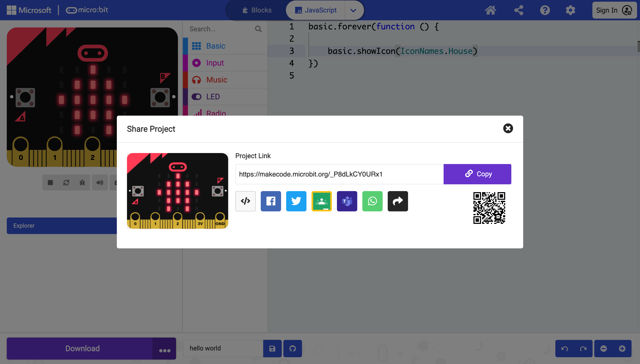This screenshot has height=364, width=640.
Task: Select the project link text field
Action: click(339, 174)
